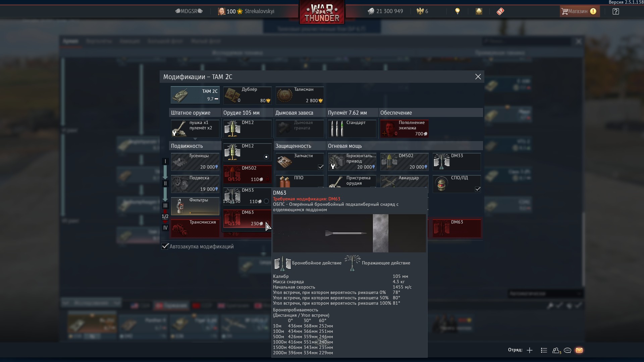Click the MDGSR squadron tag
The height and width of the screenshot is (362, 644).
(x=189, y=11)
